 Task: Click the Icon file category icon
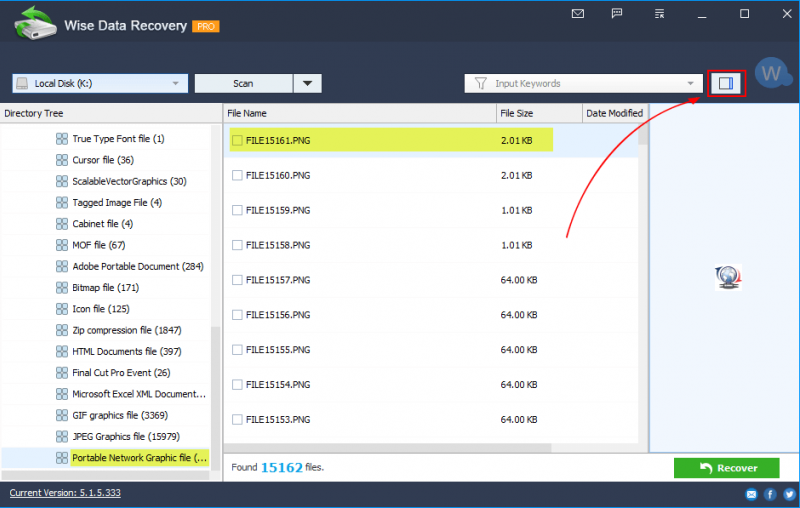click(62, 309)
